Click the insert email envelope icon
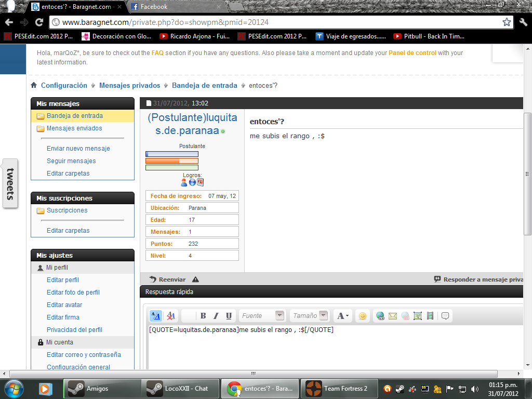The width and height of the screenshot is (532, 399). coord(393,316)
